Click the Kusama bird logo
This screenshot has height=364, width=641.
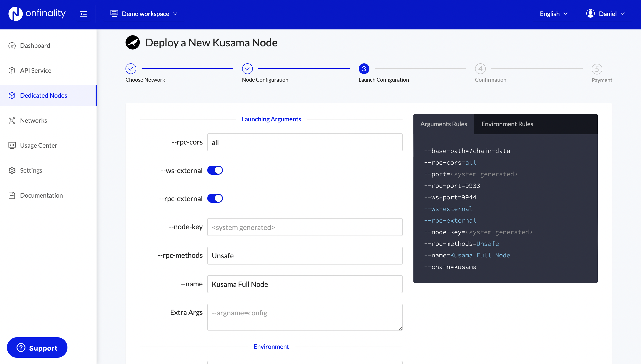tap(132, 43)
